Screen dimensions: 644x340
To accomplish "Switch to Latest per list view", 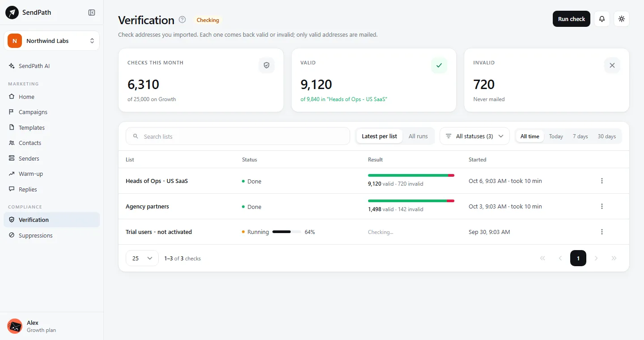I will click(379, 136).
